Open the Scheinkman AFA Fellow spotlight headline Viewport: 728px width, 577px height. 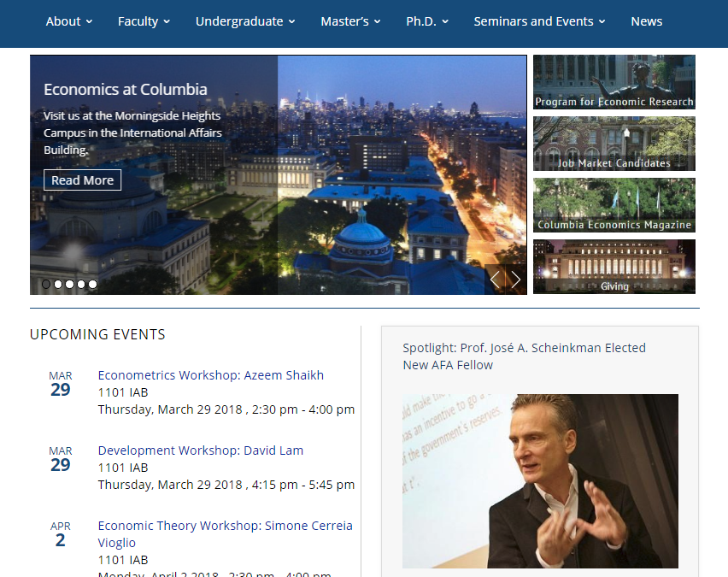click(x=524, y=356)
